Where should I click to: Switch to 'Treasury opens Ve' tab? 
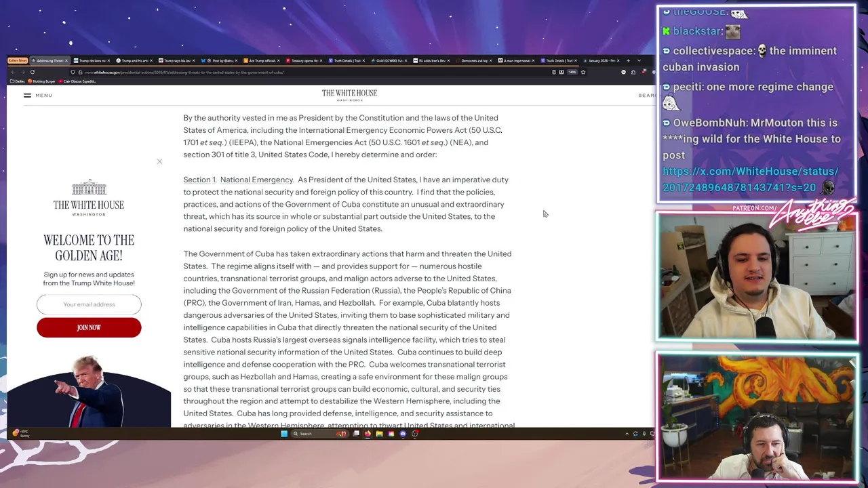pos(304,60)
